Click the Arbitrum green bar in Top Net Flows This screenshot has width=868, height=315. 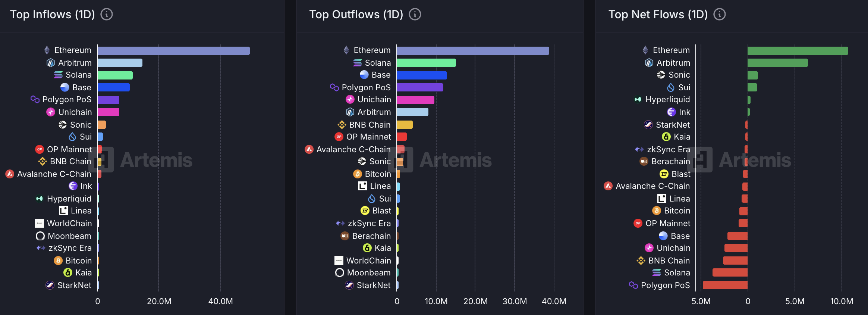[x=778, y=63]
